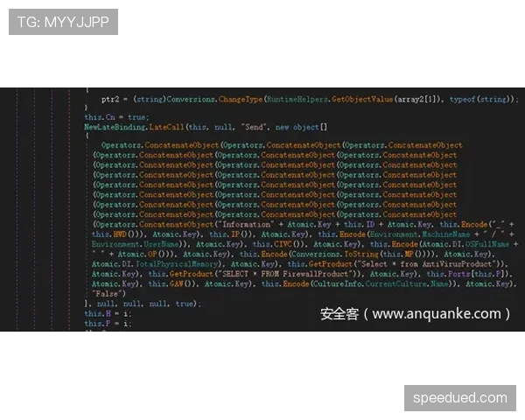Open the speedued.com link
The image size is (525, 420).
coord(458,398)
